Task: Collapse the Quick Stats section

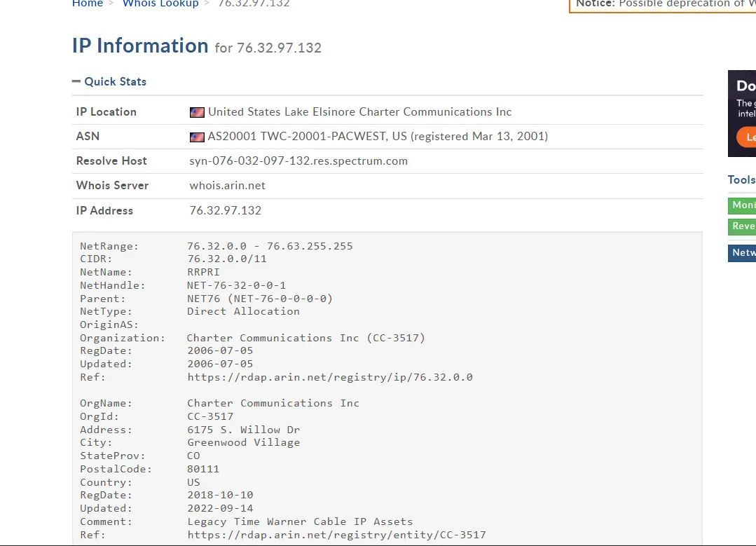Action: [109, 81]
